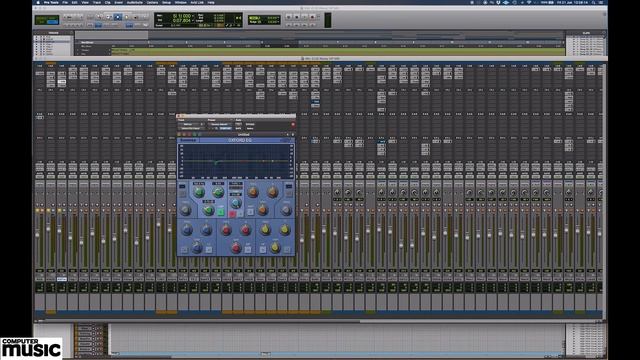Open the plugin track selector dropdown

[x=191, y=124]
